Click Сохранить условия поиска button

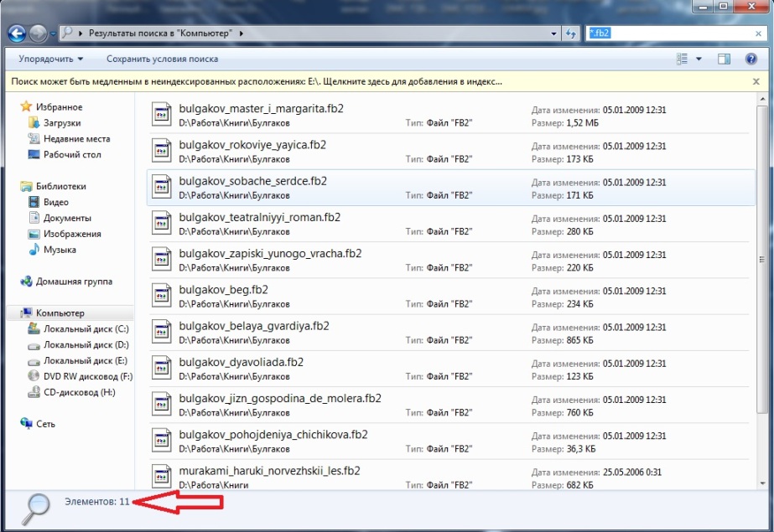(x=162, y=59)
